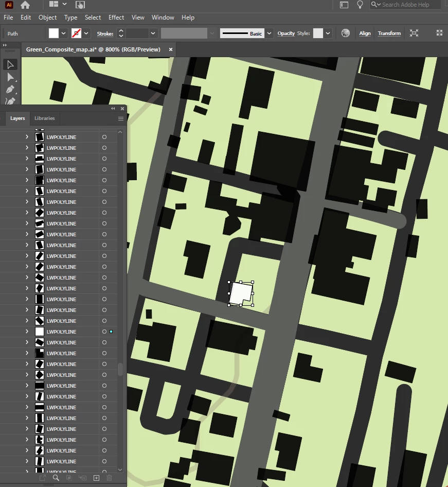This screenshot has height=487, width=448.
Task: Switch to the Libraries tab
Action: (x=44, y=118)
